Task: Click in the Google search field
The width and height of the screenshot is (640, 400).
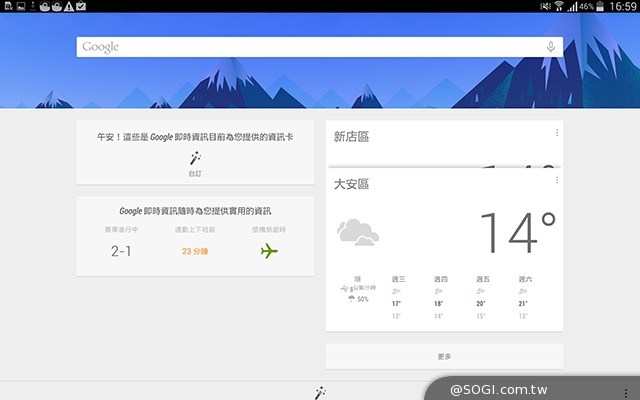Action: 310,47
